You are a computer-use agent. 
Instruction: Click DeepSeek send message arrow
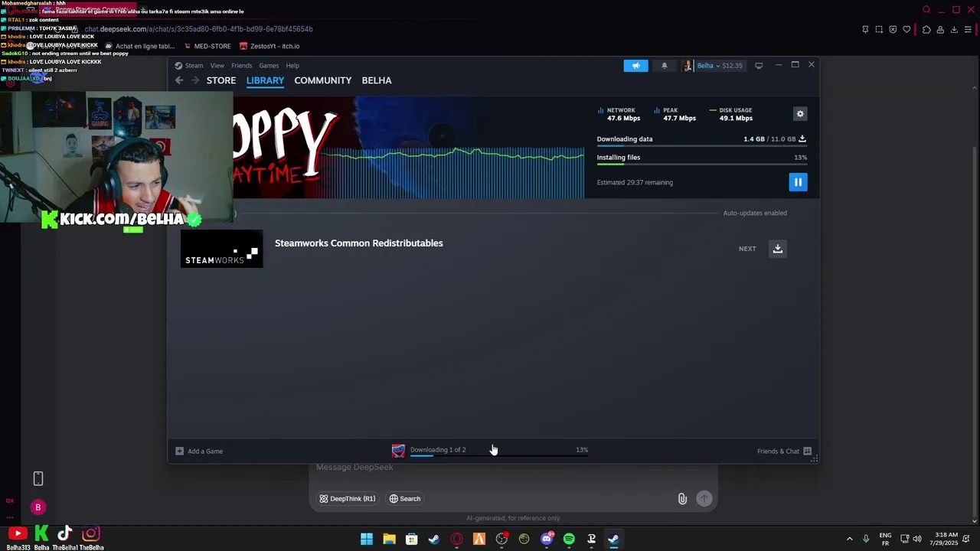(x=704, y=499)
